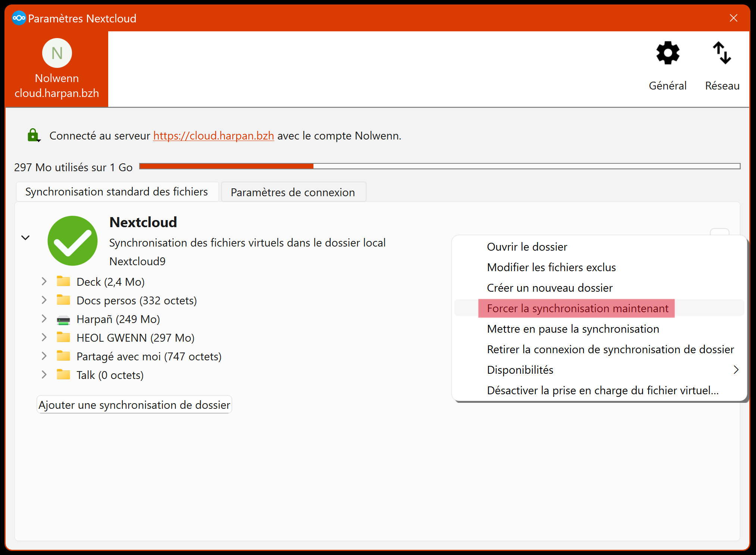Image resolution: width=756 pixels, height=555 pixels.
Task: Expand the Partagé avec moi folder row
Action: coord(44,356)
